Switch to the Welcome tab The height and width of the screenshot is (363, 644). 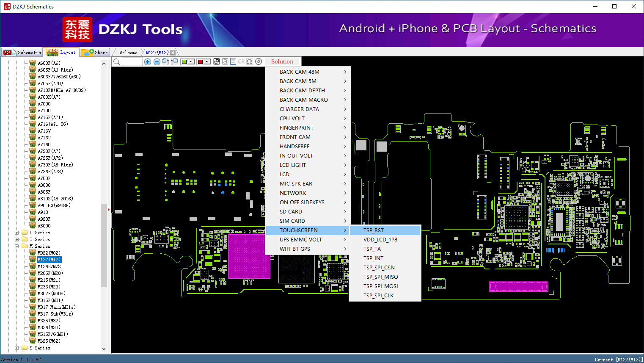[128, 53]
